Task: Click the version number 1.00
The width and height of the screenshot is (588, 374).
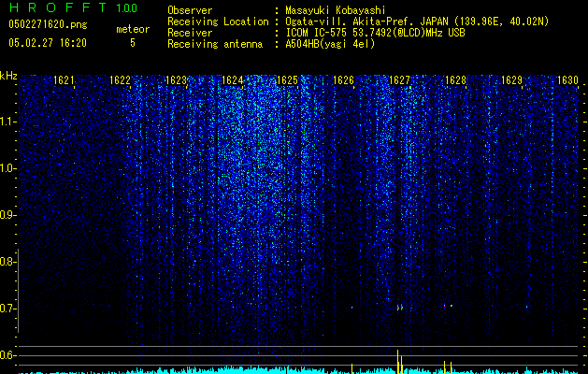Action: 126,7
